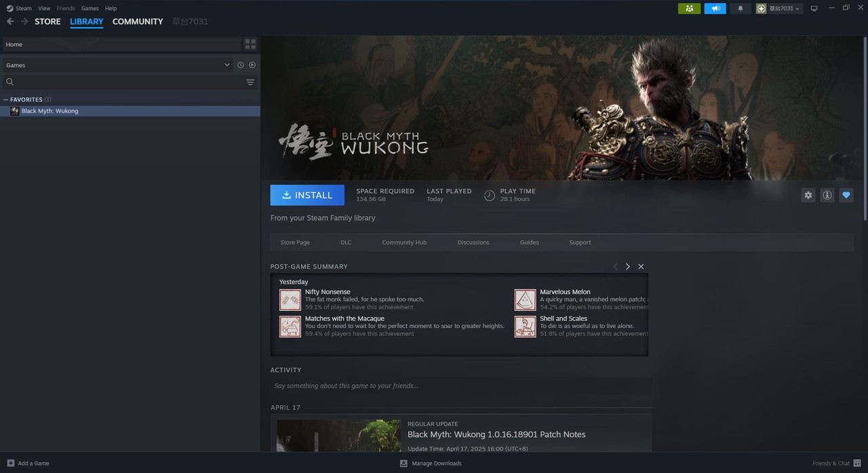Click the Shell and Scales achievement icon
Viewport: 868px width, 473px height.
525,327
